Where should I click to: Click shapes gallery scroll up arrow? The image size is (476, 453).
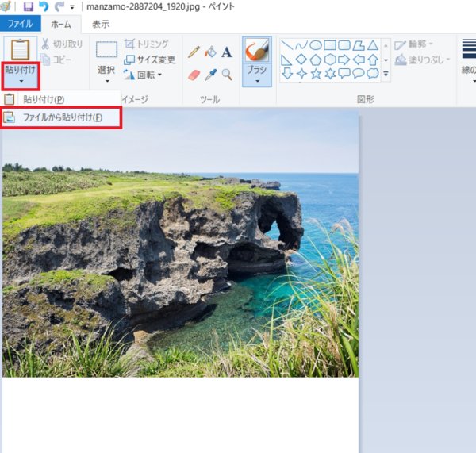pyautogui.click(x=386, y=46)
